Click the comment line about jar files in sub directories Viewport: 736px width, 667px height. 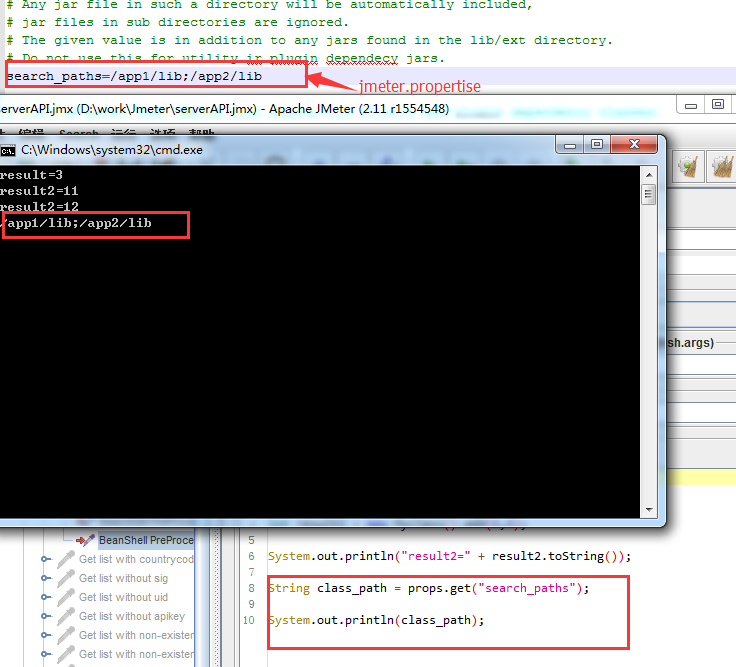click(x=177, y=22)
